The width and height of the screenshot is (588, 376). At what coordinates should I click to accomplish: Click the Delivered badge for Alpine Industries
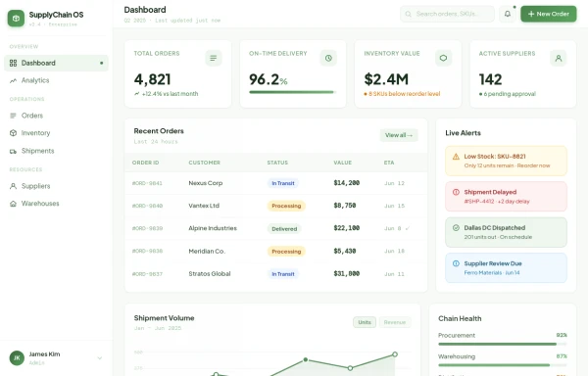pyautogui.click(x=284, y=229)
